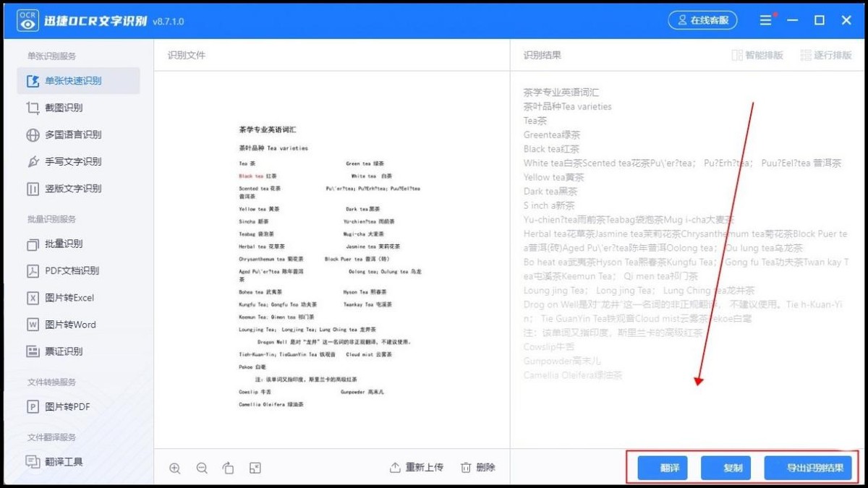This screenshot has height=488, width=868.
Task: Open 竖版文字识别 vertical text recognition
Action: point(72,189)
